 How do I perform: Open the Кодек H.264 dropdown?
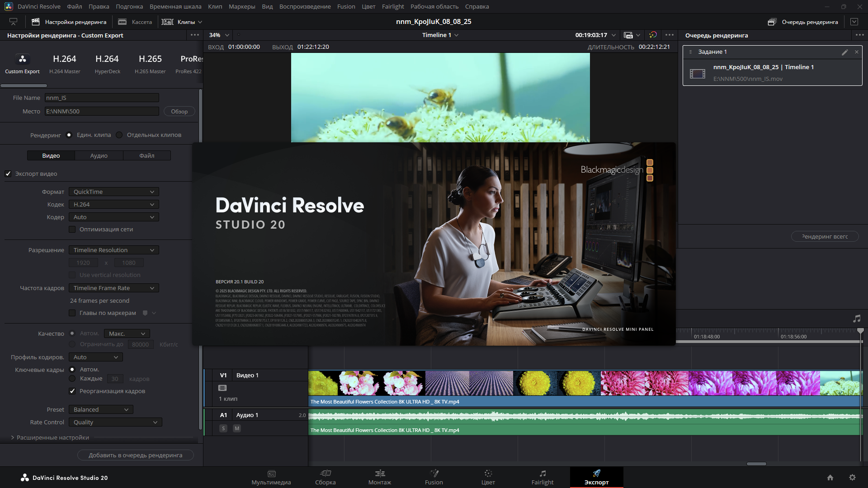click(114, 204)
